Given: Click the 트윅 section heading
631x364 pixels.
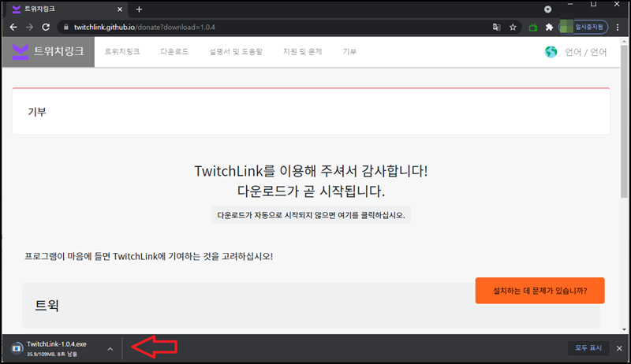Looking at the screenshot, I should coord(47,306).
